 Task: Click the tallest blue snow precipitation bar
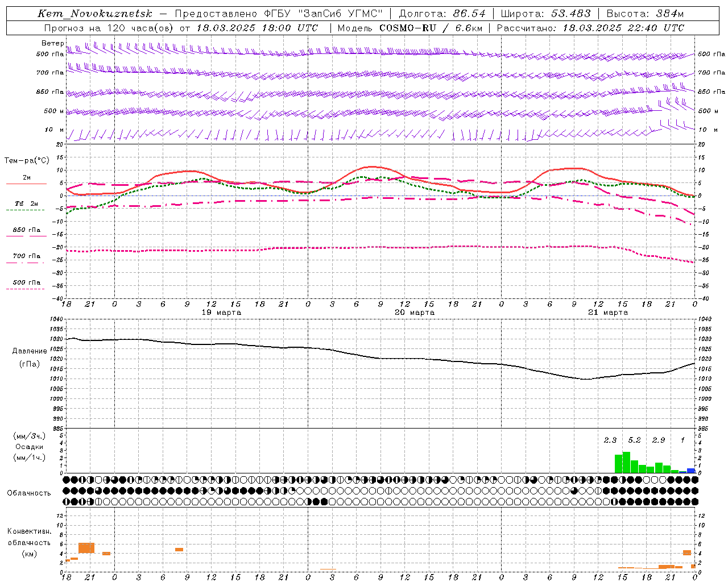(x=691, y=471)
